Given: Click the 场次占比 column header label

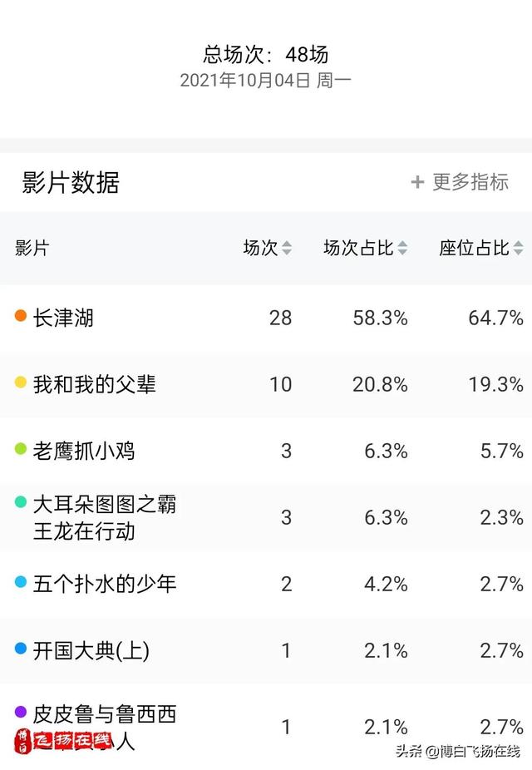Looking at the screenshot, I should click(x=359, y=248).
